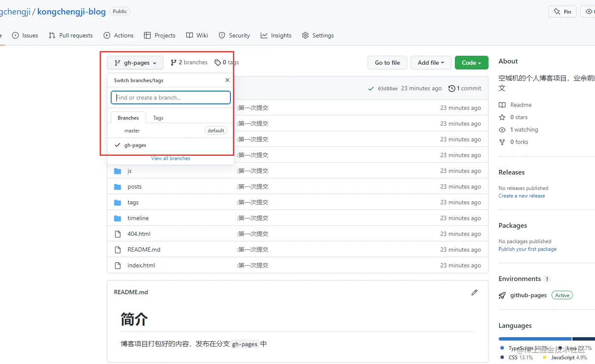The height and width of the screenshot is (364, 595).
Task: Switch to the Tags tab in popup
Action: [158, 118]
